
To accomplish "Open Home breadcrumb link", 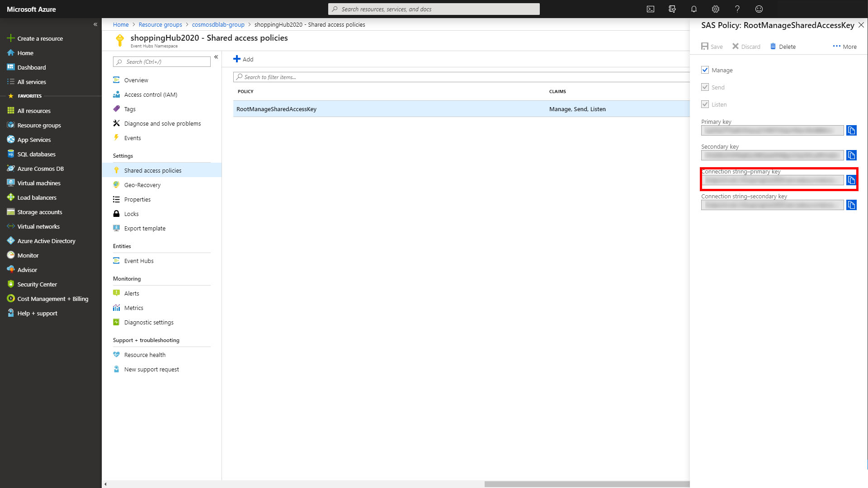I will pyautogui.click(x=121, y=25).
